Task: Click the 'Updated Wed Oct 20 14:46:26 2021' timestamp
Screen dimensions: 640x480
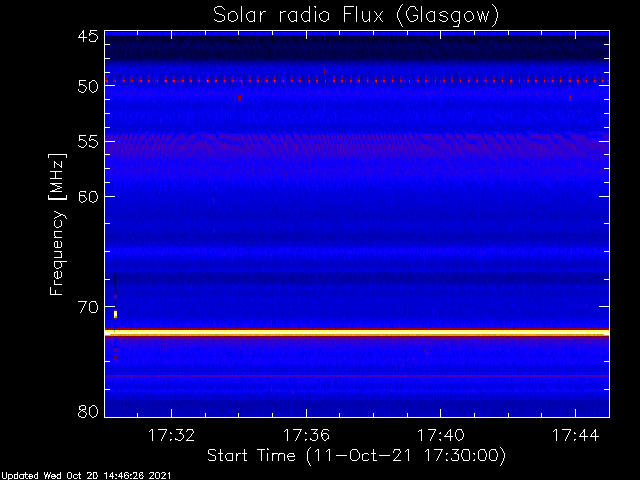Action: [86, 476]
